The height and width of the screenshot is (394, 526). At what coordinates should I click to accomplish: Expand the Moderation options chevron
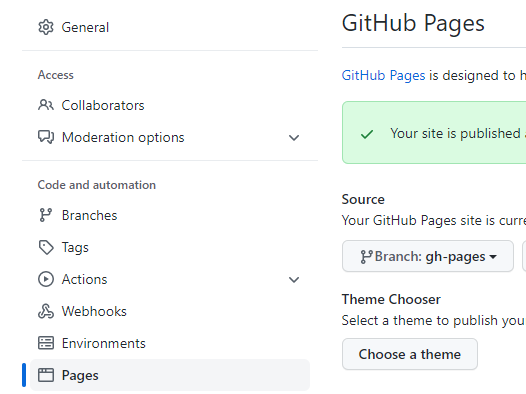click(x=294, y=137)
